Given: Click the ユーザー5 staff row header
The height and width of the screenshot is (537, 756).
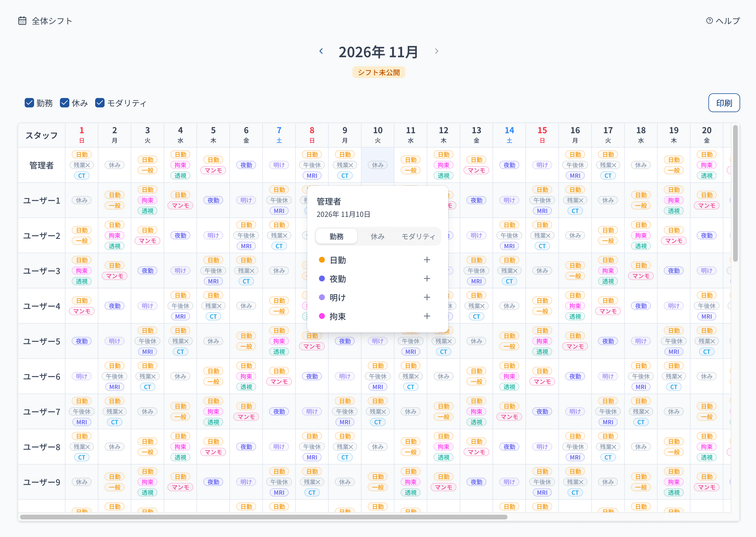Looking at the screenshot, I should coord(42,341).
